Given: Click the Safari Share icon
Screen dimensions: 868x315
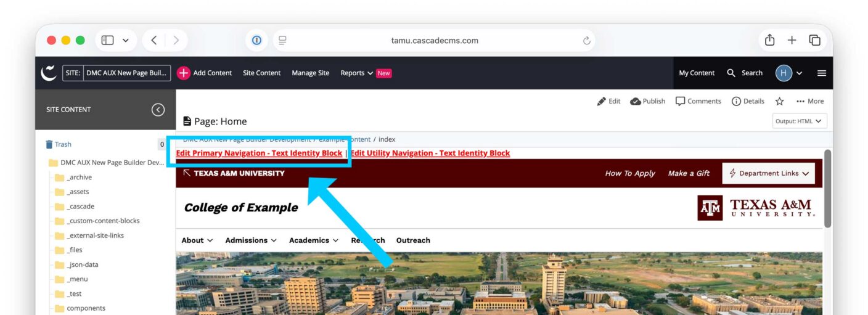Looking at the screenshot, I should 769,39.
